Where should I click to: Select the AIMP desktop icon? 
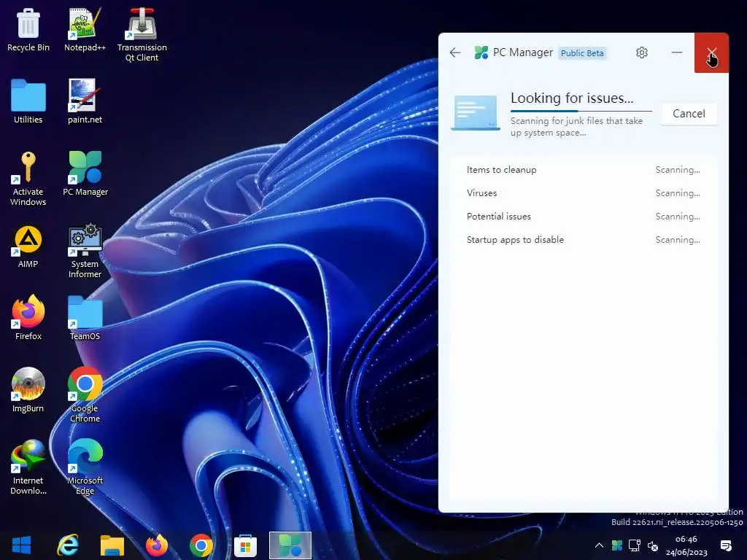pyautogui.click(x=28, y=246)
